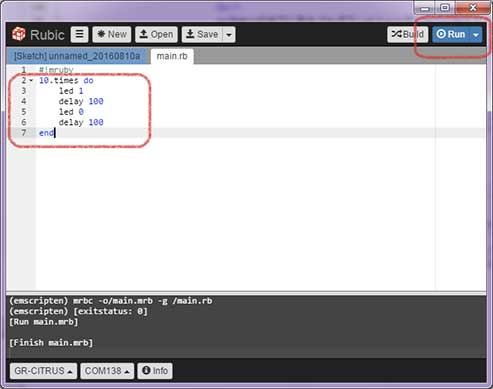Open the COM138 port selector
Screen dimensions: 493x389
click(107, 371)
